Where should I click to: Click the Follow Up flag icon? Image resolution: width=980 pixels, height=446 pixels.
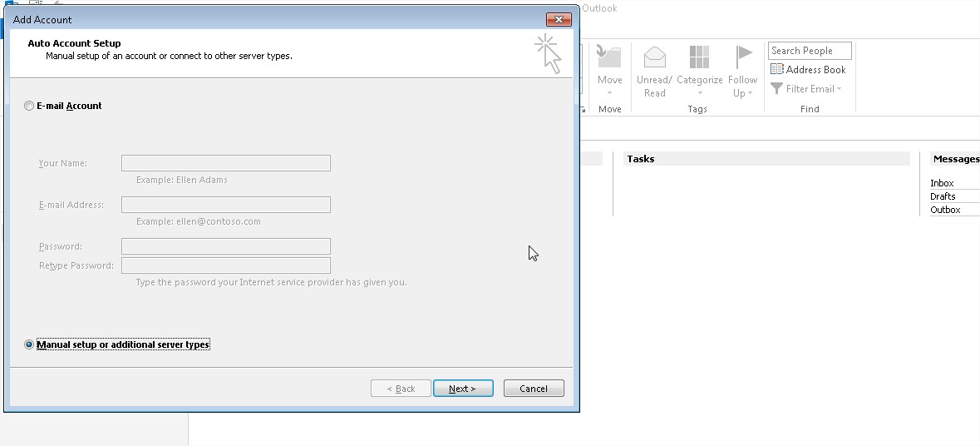(x=743, y=57)
